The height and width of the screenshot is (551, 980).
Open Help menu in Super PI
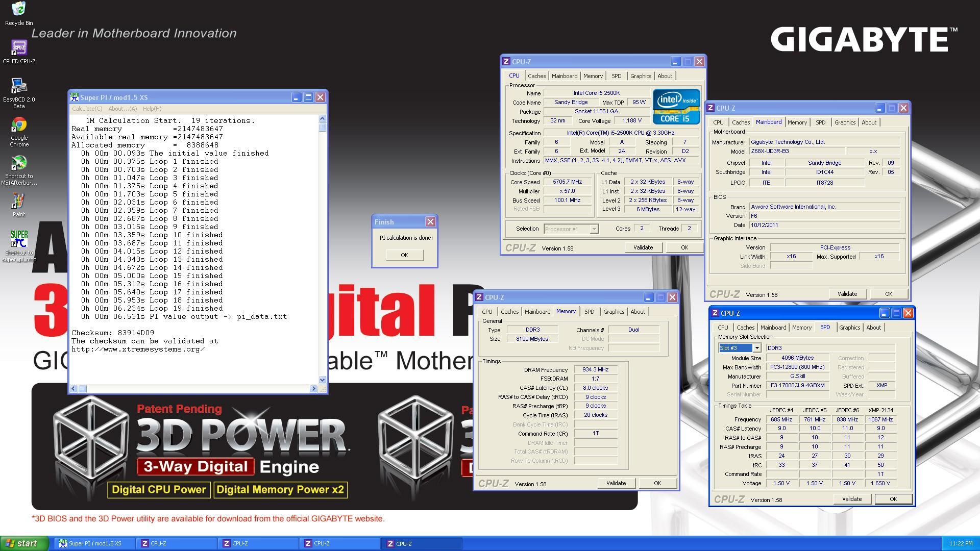click(152, 109)
